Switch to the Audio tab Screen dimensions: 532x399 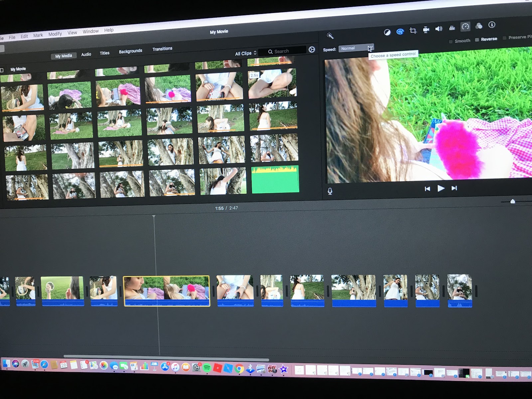[x=86, y=54]
